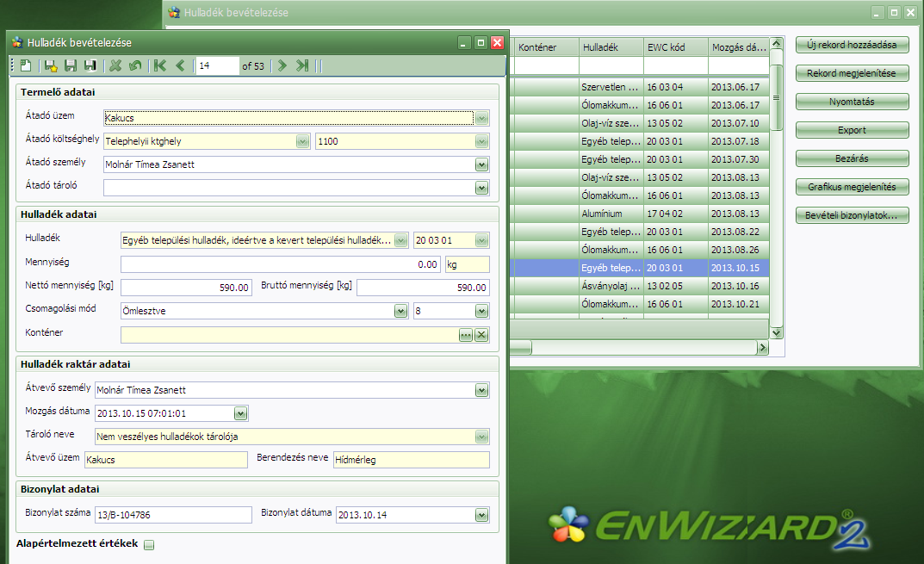Sort table by the Hulladék column header

[611, 47]
